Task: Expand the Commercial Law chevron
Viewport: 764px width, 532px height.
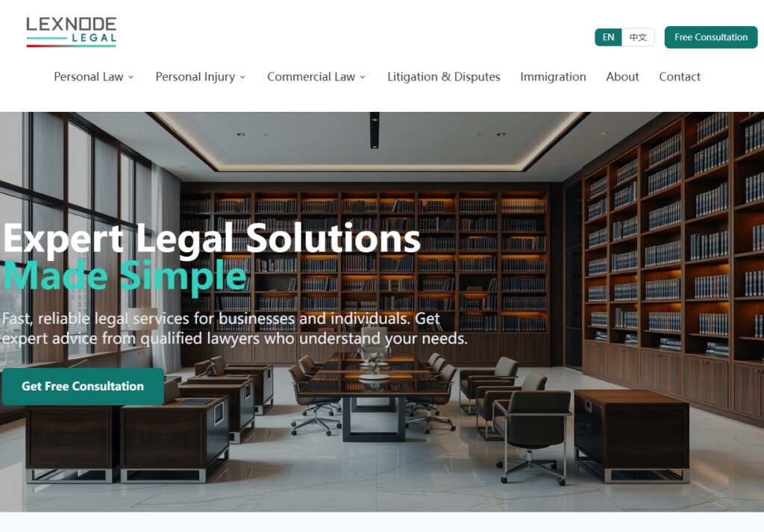Action: pos(363,77)
